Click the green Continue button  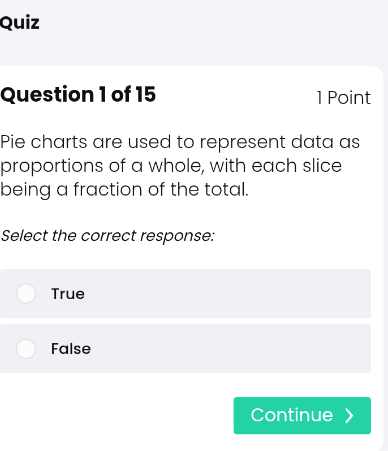click(x=302, y=416)
